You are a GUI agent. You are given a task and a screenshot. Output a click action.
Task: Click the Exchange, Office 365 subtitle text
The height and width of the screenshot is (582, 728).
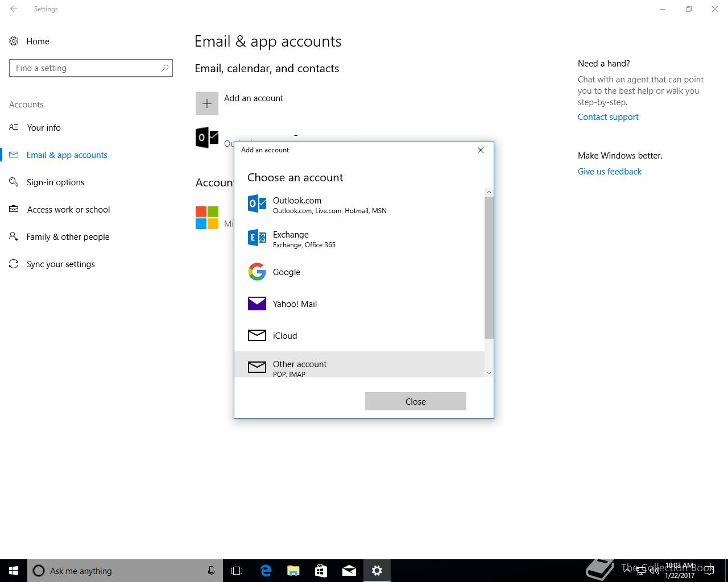click(304, 245)
